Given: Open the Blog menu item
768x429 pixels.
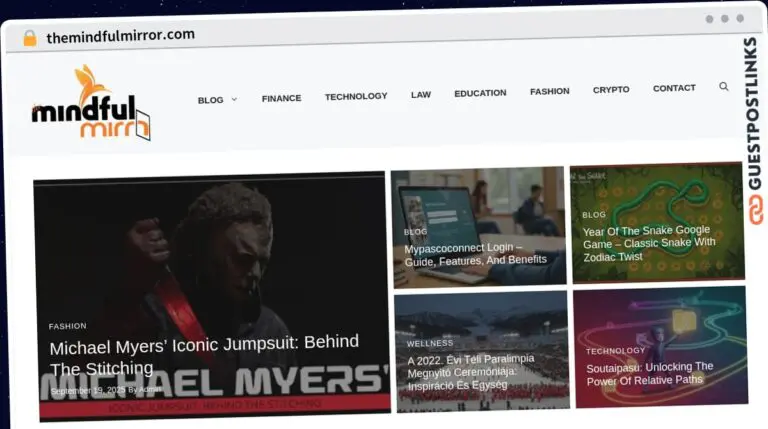Looking at the screenshot, I should 211,100.
